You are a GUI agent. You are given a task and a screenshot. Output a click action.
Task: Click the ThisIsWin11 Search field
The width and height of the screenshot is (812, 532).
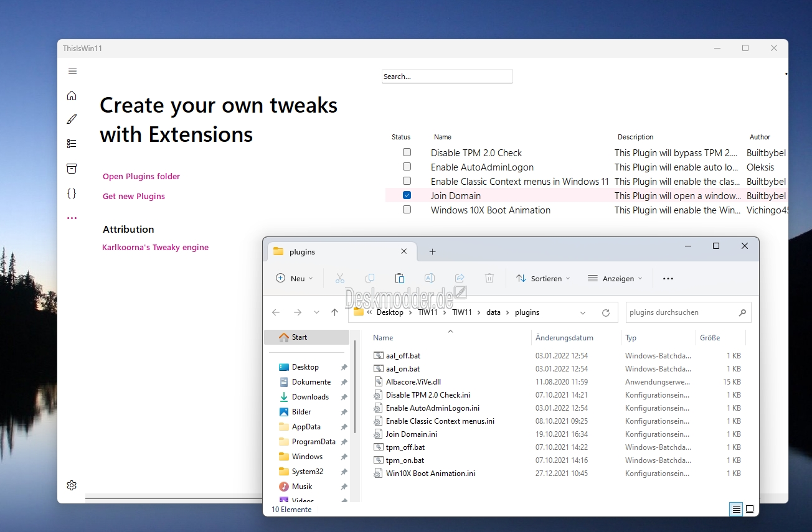pyautogui.click(x=447, y=77)
